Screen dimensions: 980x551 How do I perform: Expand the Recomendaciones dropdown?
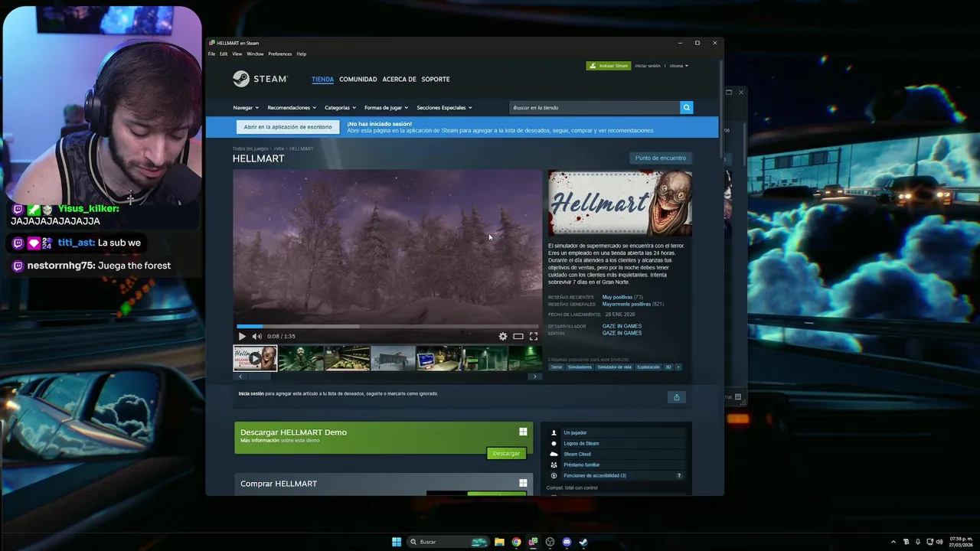click(x=290, y=108)
